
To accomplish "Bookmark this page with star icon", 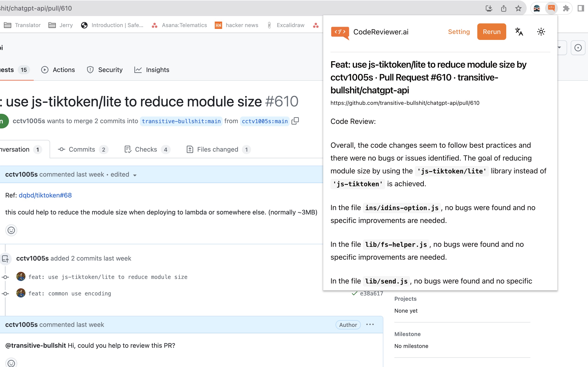I will pyautogui.click(x=518, y=8).
